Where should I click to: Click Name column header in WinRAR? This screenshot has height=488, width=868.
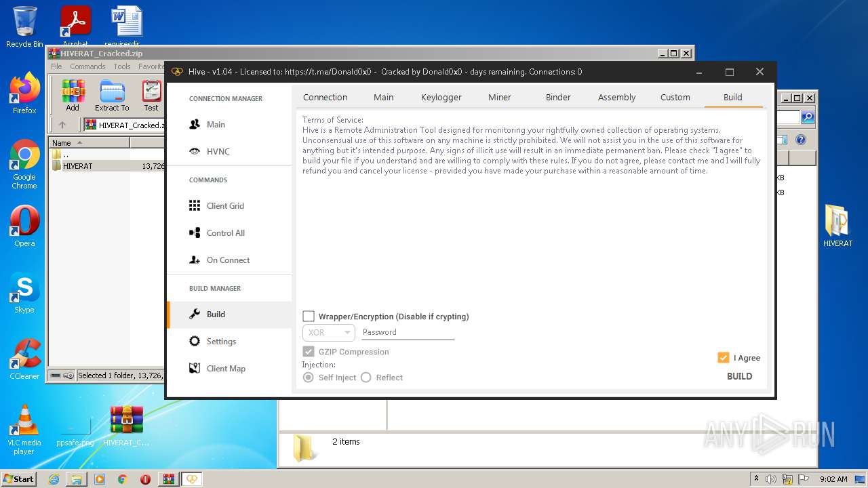[x=89, y=143]
